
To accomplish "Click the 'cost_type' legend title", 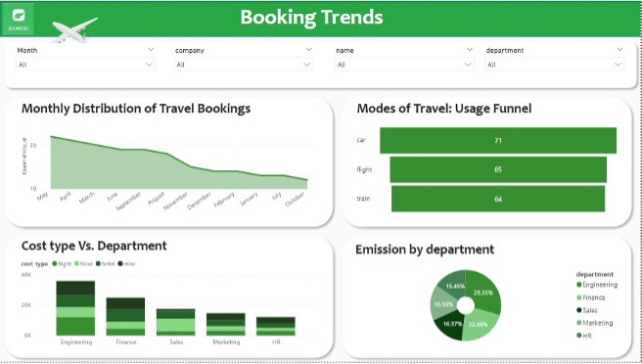I will 34,263.
